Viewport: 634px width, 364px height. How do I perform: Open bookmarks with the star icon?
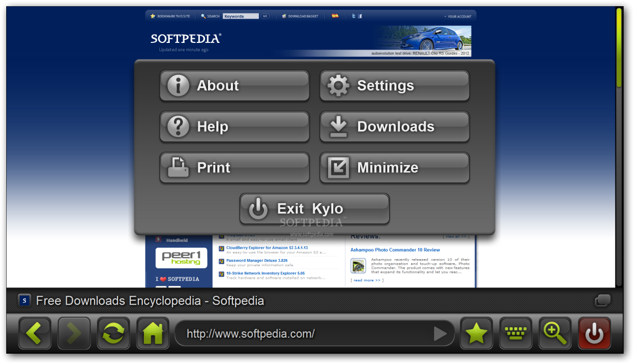(x=477, y=333)
